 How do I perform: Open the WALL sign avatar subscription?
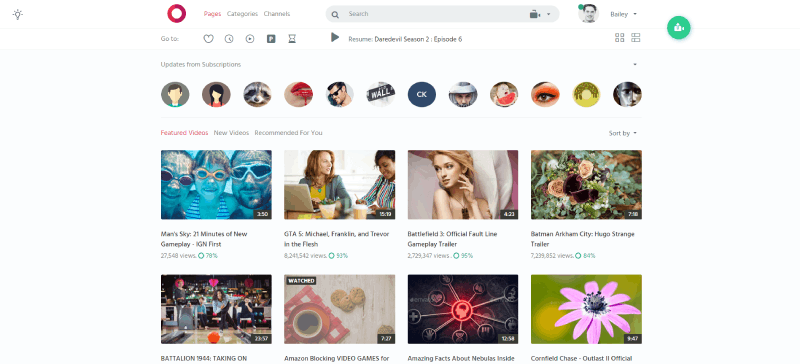tap(381, 94)
